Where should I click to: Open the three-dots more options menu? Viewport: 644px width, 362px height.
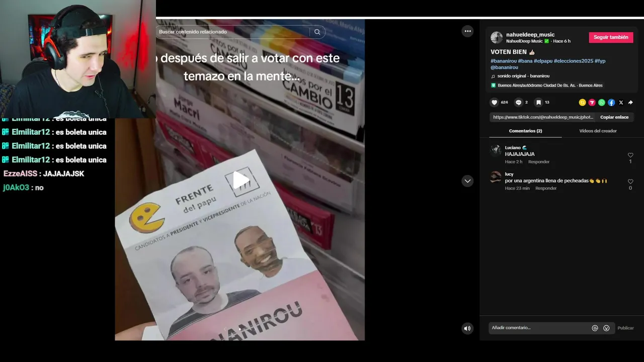[x=467, y=31]
